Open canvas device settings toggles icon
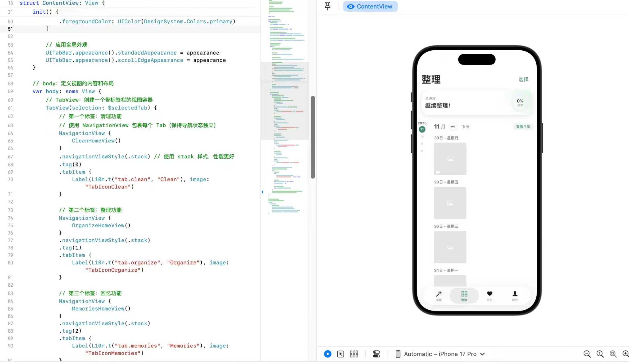This screenshot has height=364, width=629. pyautogui.click(x=376, y=354)
